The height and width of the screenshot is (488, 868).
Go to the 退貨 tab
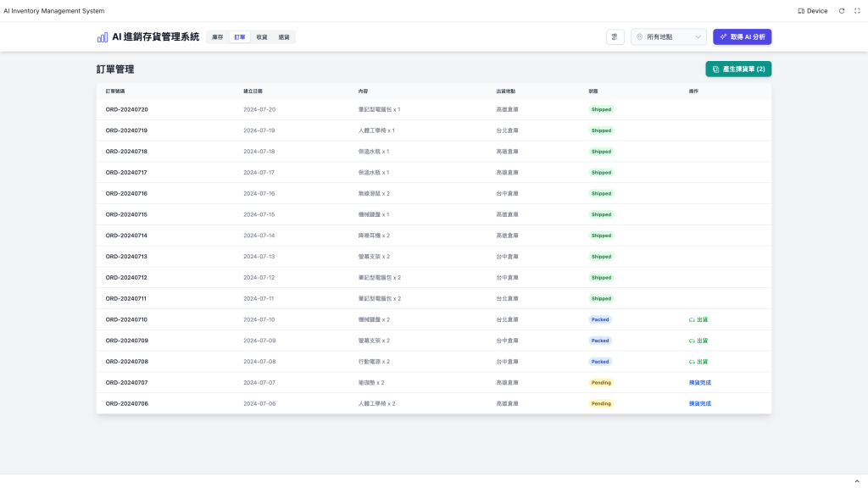point(284,37)
